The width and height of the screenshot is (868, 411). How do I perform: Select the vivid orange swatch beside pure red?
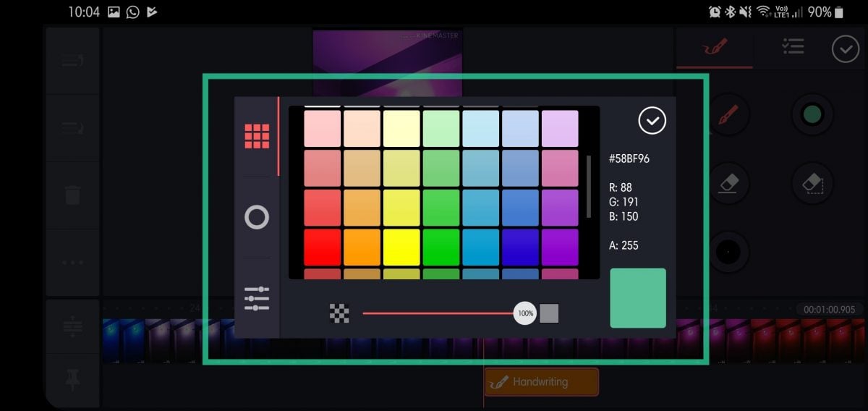pos(362,247)
